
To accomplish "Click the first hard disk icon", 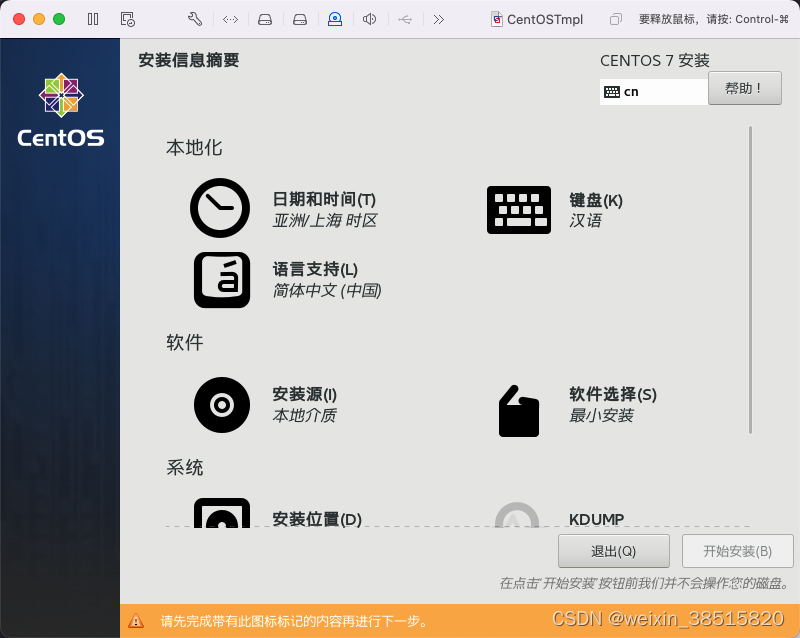I will coord(265,19).
